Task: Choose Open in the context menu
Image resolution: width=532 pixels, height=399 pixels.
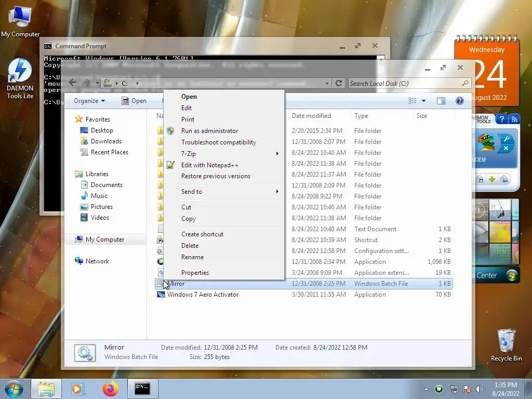Action: (x=224, y=96)
